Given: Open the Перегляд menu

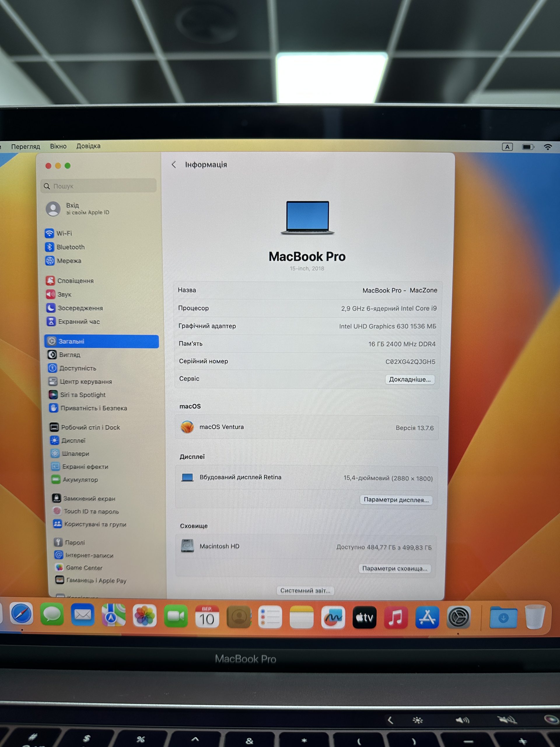Looking at the screenshot, I should [26, 146].
